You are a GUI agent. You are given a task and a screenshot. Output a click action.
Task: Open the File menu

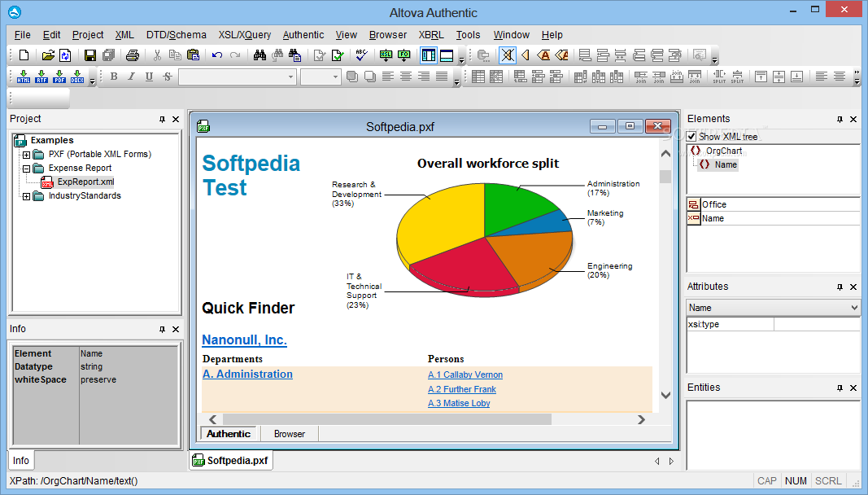coord(22,35)
